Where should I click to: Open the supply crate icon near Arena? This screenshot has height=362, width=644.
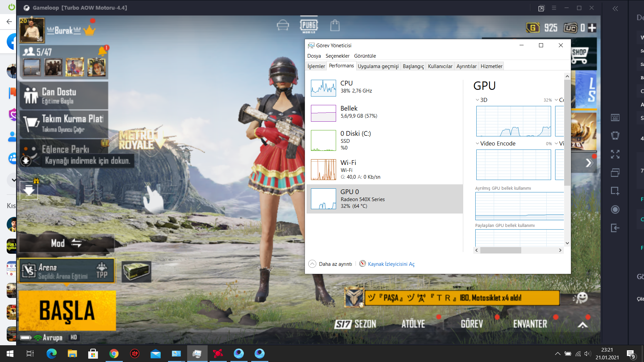tap(136, 271)
